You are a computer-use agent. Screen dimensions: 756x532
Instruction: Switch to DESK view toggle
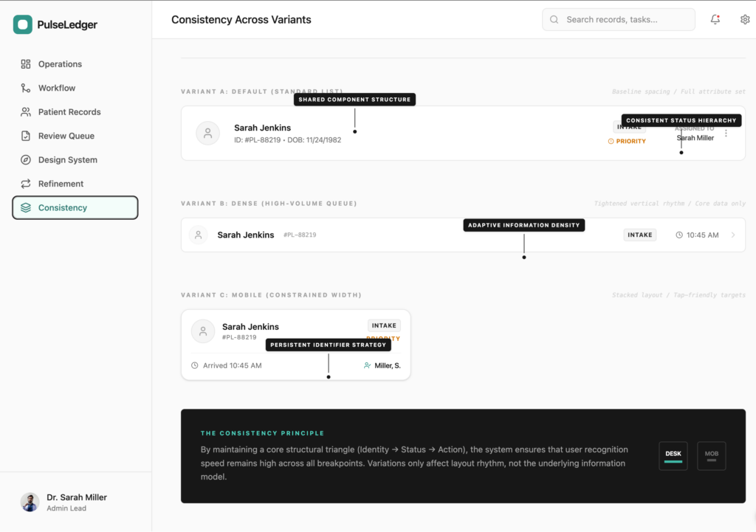(673, 455)
